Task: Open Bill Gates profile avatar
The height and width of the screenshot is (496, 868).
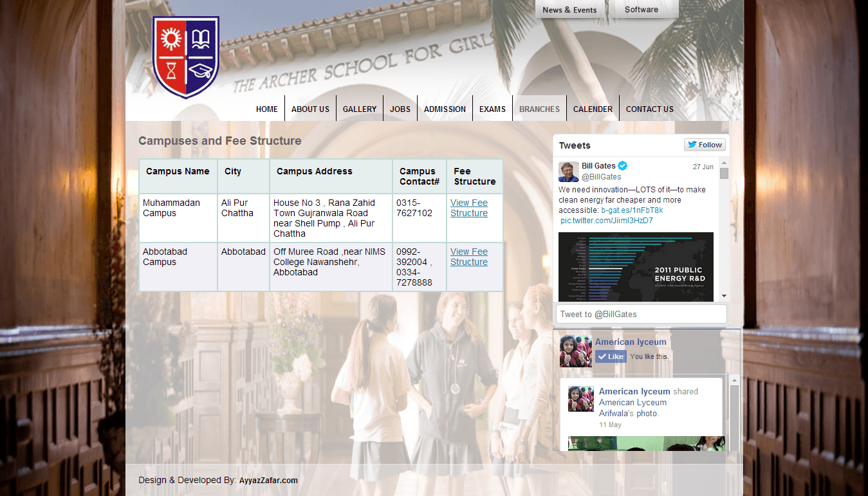Action: point(569,172)
